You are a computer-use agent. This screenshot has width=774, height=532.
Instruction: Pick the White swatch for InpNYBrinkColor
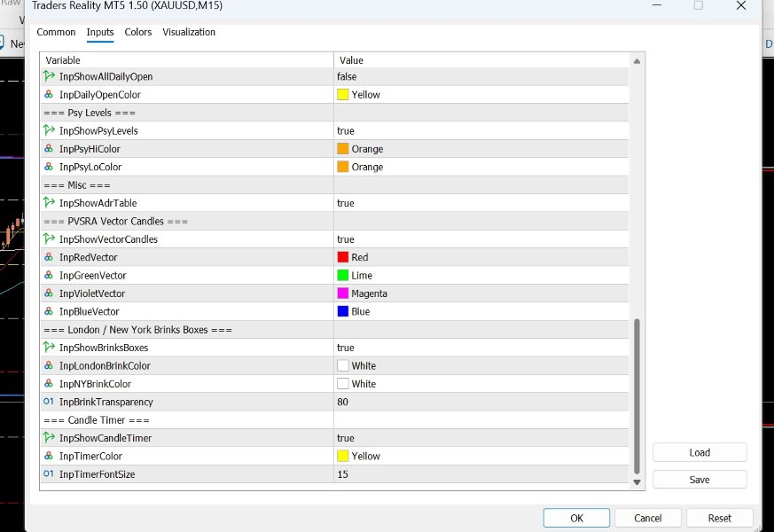[342, 383]
